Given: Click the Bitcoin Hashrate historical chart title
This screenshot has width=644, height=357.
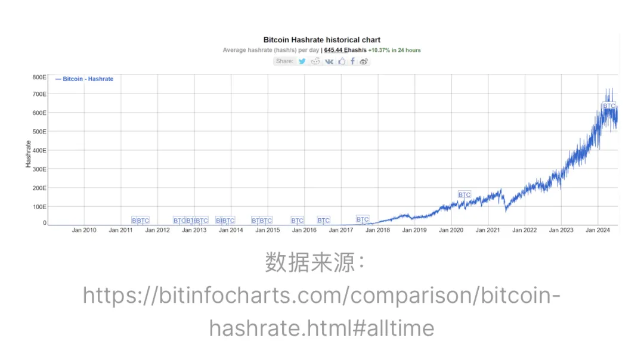Looking at the screenshot, I should click(x=321, y=40).
